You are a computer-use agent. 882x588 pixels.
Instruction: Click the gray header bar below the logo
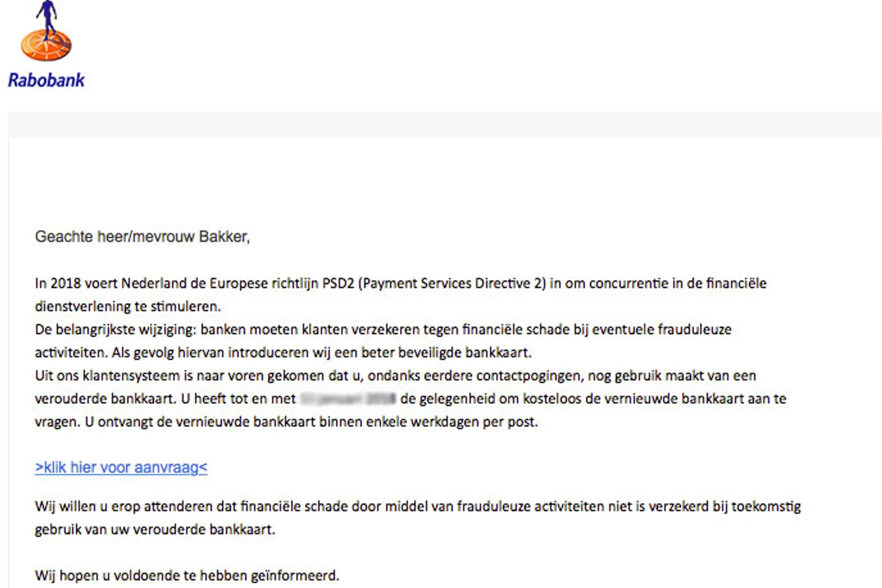pyautogui.click(x=444, y=125)
